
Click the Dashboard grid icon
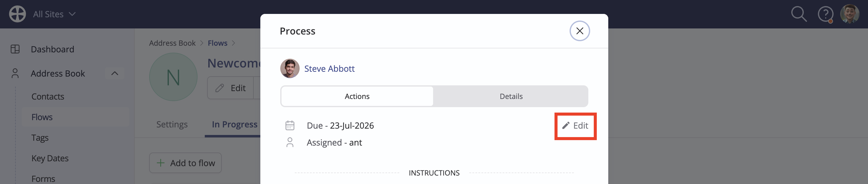(x=15, y=49)
